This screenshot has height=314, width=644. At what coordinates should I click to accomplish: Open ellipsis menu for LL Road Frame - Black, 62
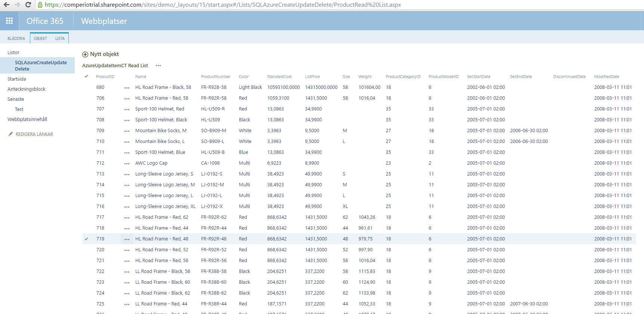click(x=127, y=293)
